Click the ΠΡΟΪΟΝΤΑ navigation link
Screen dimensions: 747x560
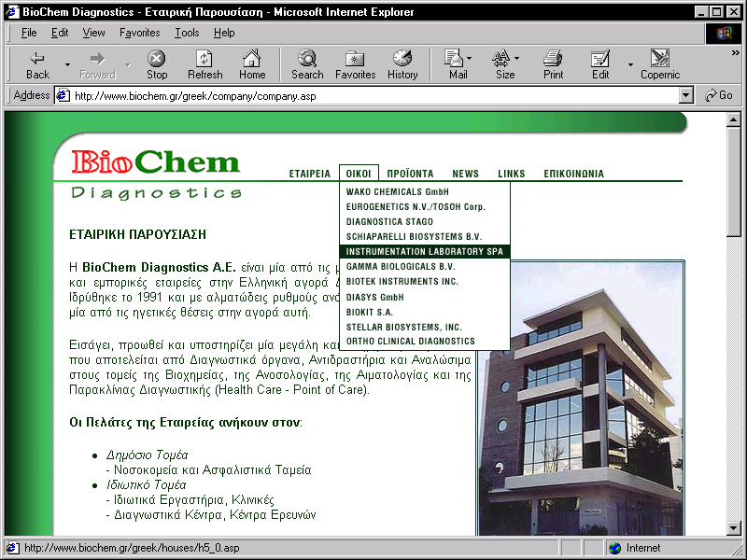(410, 174)
